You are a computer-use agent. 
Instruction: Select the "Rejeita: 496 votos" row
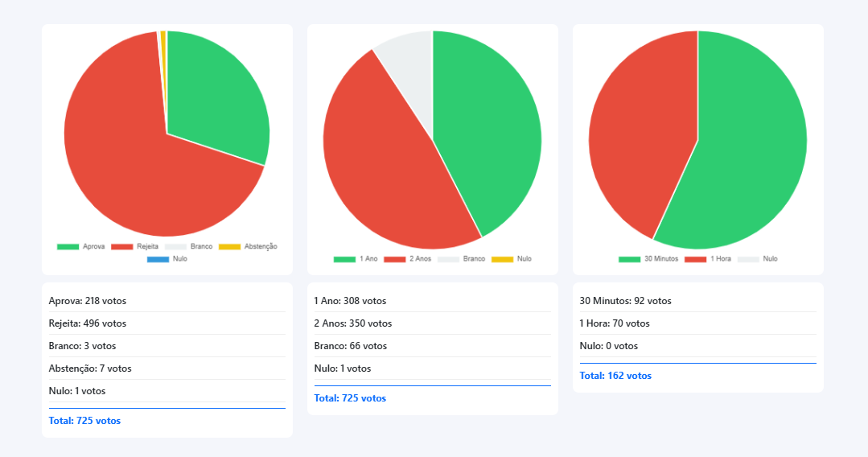pos(87,323)
